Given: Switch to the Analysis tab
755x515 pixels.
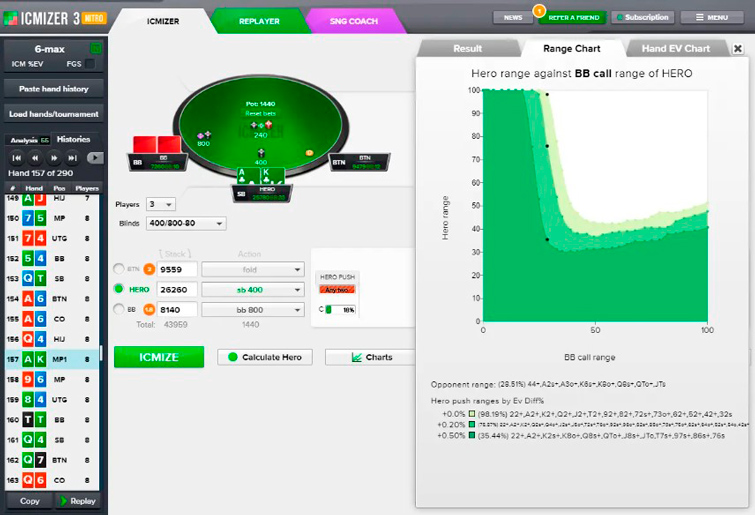Looking at the screenshot, I should (x=28, y=140).
